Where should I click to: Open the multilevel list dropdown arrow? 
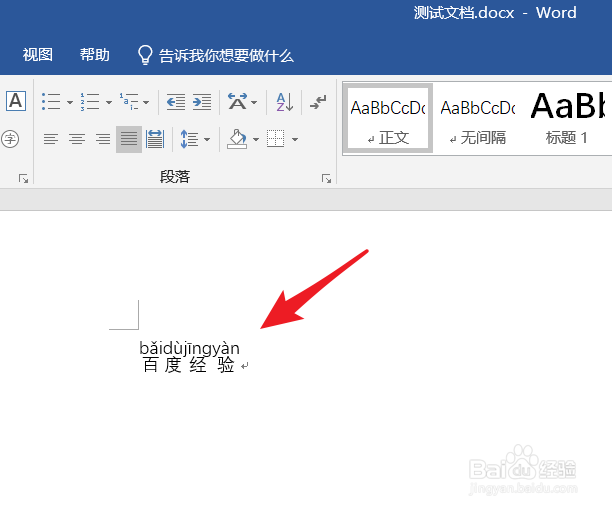pos(146,102)
